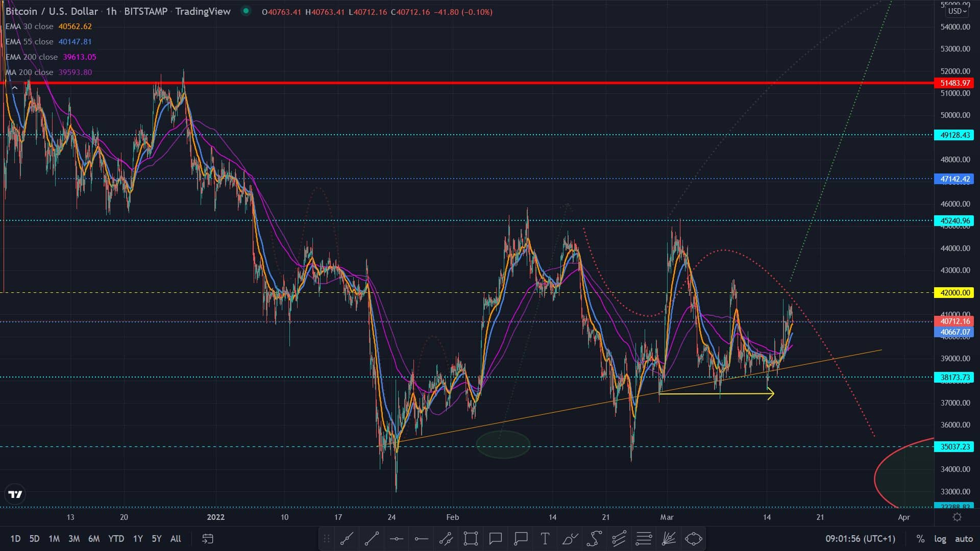980x551 pixels.
Task: Click the green market status indicator
Action: point(246,11)
